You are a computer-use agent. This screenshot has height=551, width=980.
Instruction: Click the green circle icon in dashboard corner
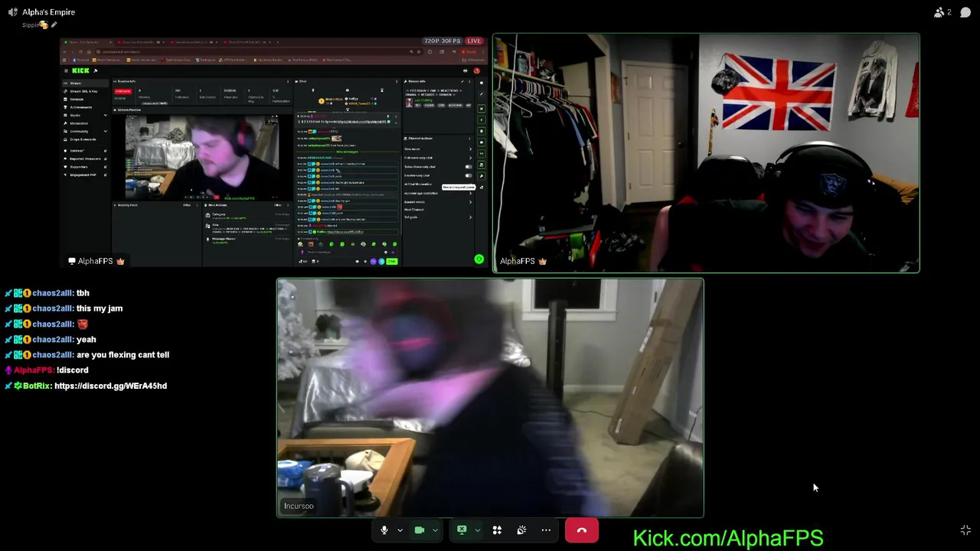pos(479,259)
